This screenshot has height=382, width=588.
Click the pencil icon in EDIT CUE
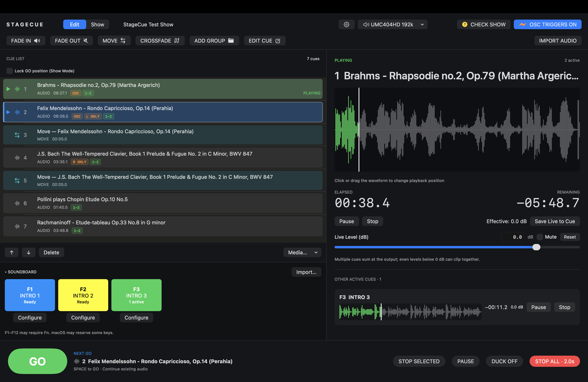pyautogui.click(x=278, y=41)
